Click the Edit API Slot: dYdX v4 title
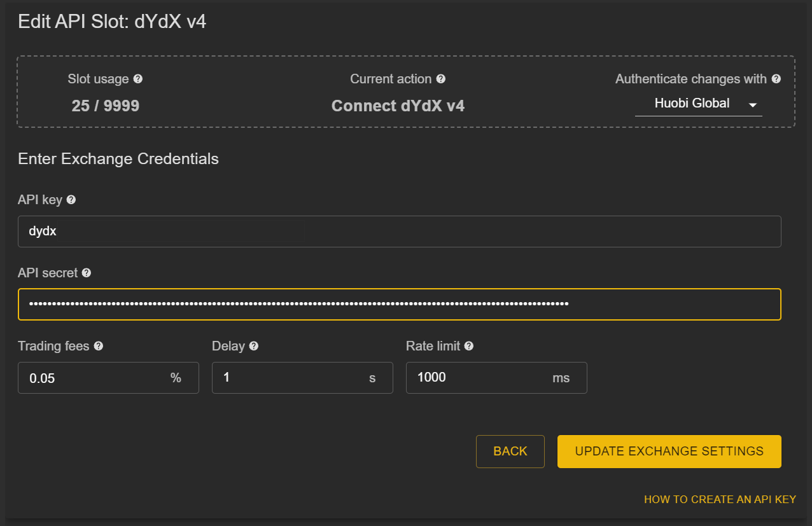Viewport: 812px width, 526px height. [112, 22]
